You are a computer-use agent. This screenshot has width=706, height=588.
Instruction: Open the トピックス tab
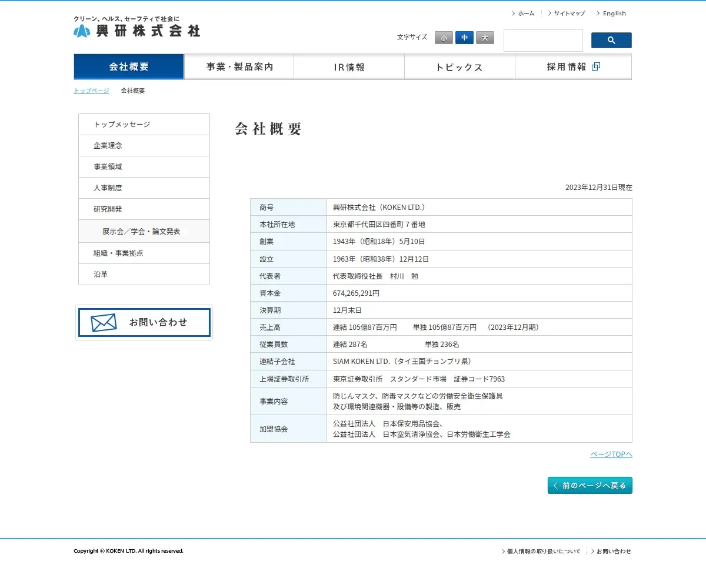pyautogui.click(x=459, y=66)
